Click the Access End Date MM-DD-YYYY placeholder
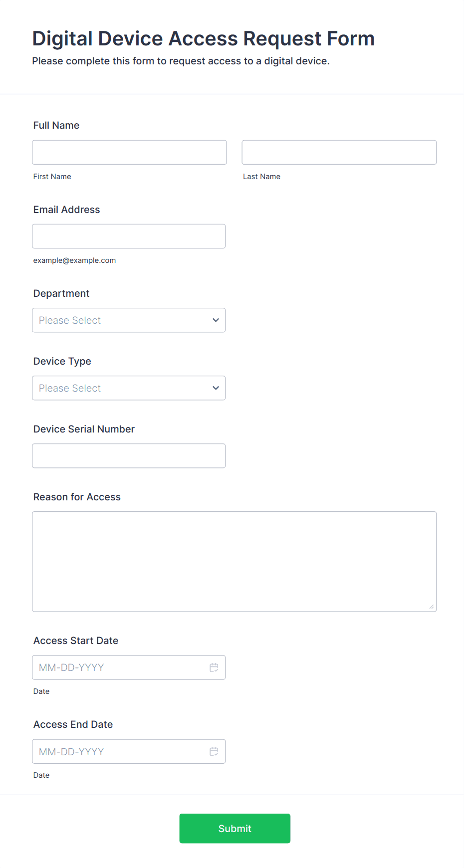 coord(71,751)
